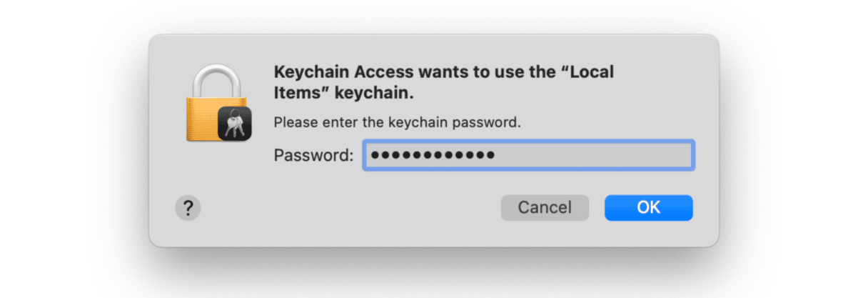This screenshot has width=868, height=298.
Task: Click "Please enter the keychain password." text
Action: point(398,122)
